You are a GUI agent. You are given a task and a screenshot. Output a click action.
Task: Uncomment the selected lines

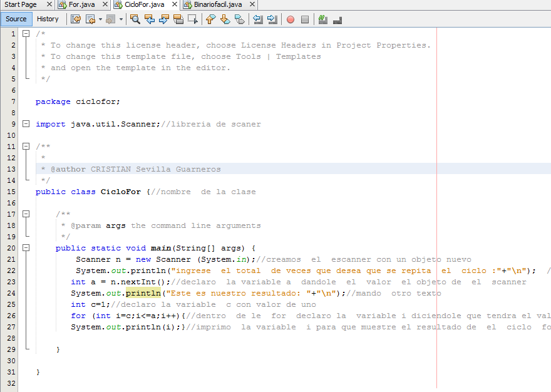click(337, 19)
